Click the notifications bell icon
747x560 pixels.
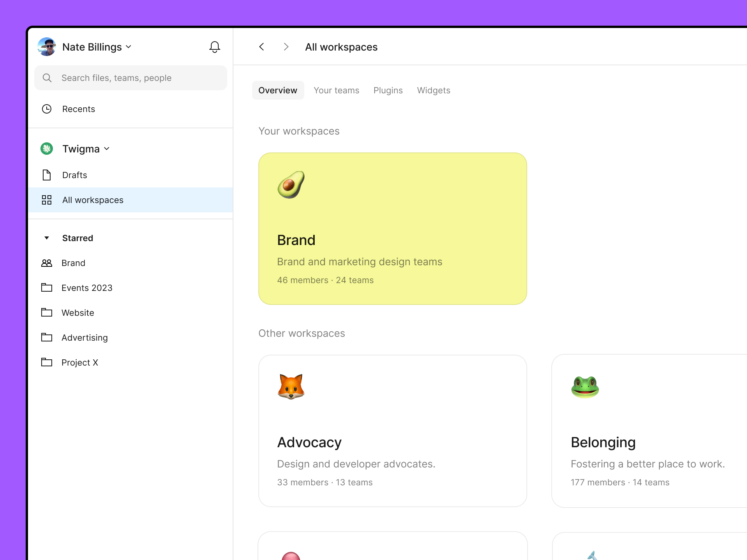214,47
